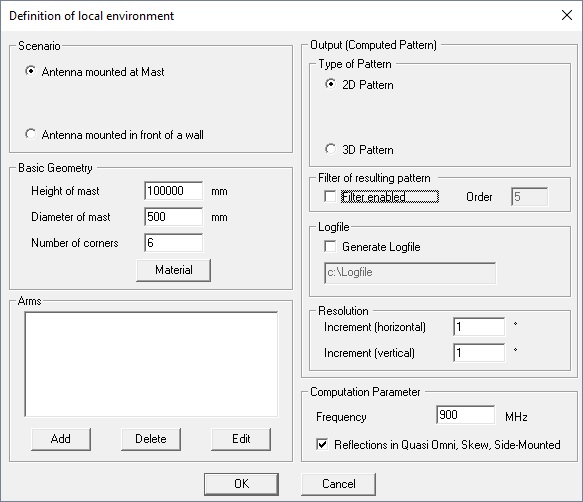Click the Number of corners field
The width and height of the screenshot is (583, 502).
click(174, 243)
